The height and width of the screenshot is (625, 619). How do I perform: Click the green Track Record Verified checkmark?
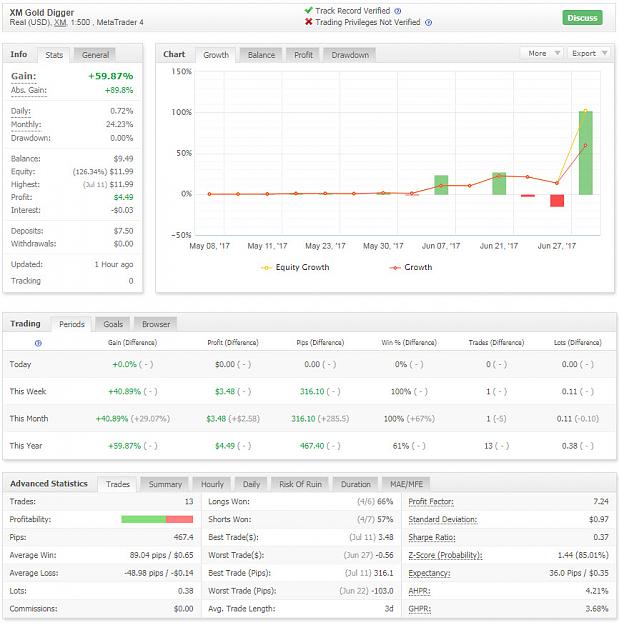tap(309, 10)
